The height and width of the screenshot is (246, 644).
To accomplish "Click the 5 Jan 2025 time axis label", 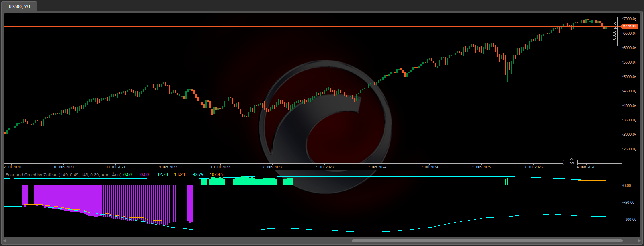I will point(481,167).
